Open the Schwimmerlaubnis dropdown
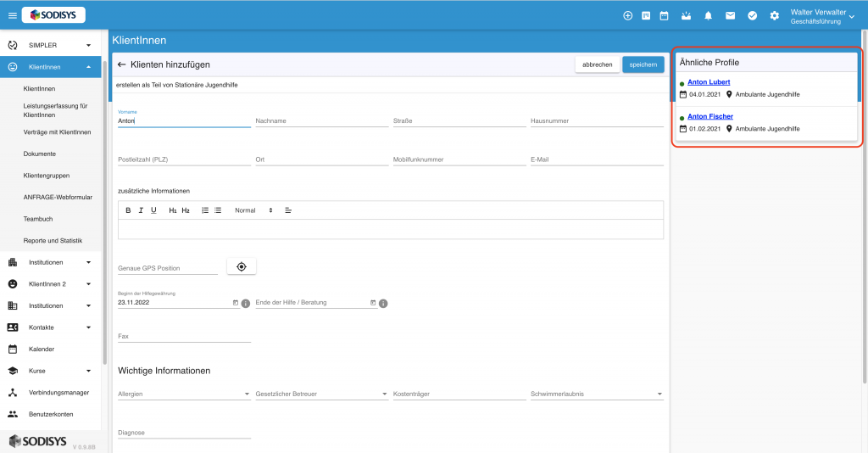This screenshot has width=868, height=453. 597,394
